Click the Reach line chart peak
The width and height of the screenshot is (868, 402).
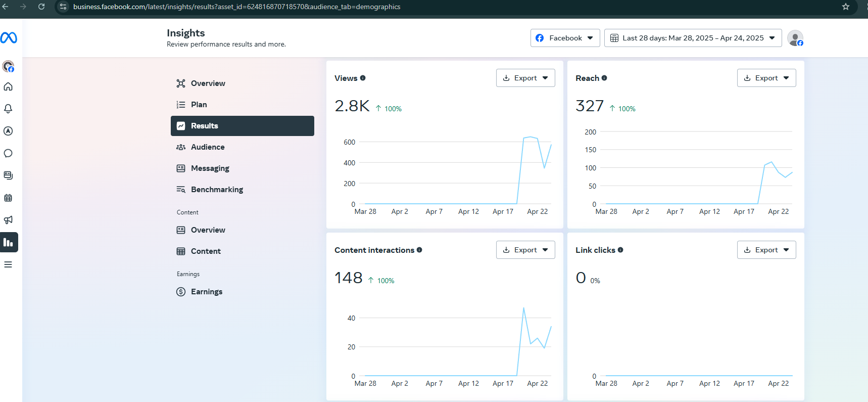click(771, 162)
